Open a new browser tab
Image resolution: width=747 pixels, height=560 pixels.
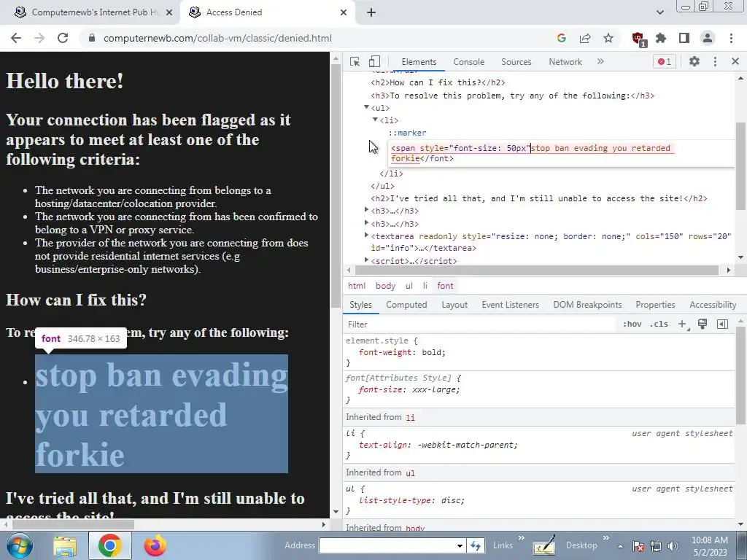371,12
